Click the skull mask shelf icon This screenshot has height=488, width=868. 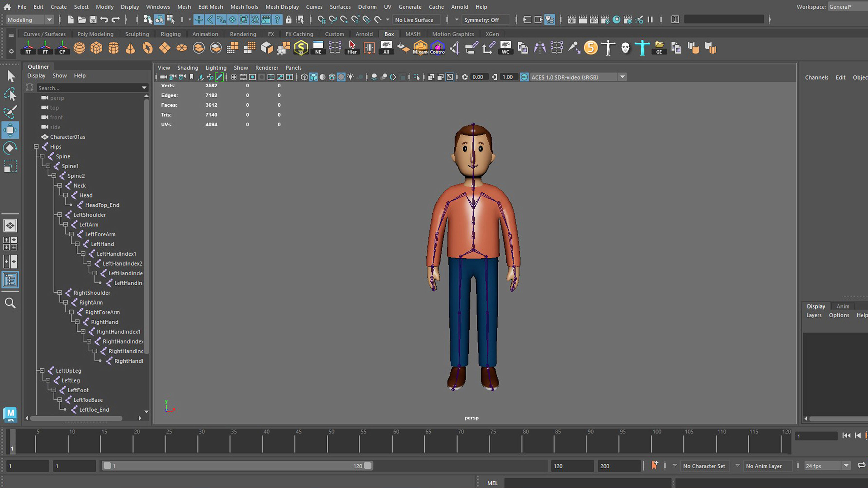625,48
